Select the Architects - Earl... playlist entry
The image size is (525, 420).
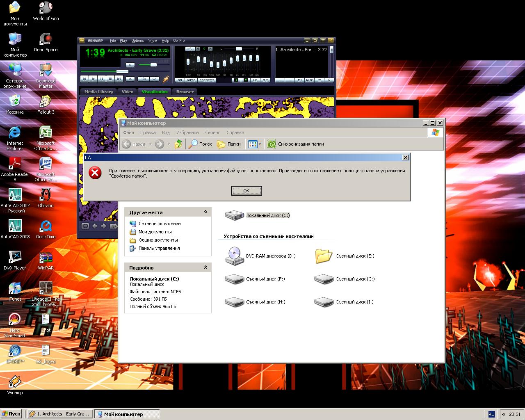pyautogui.click(x=301, y=50)
